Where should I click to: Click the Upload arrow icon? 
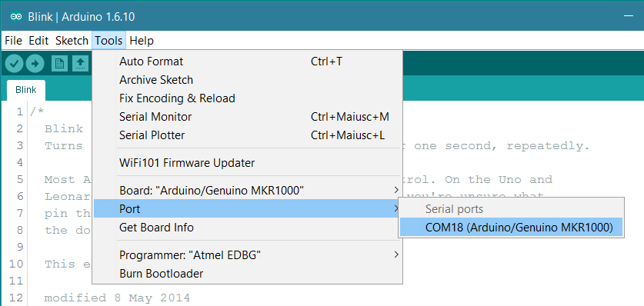click(x=35, y=64)
